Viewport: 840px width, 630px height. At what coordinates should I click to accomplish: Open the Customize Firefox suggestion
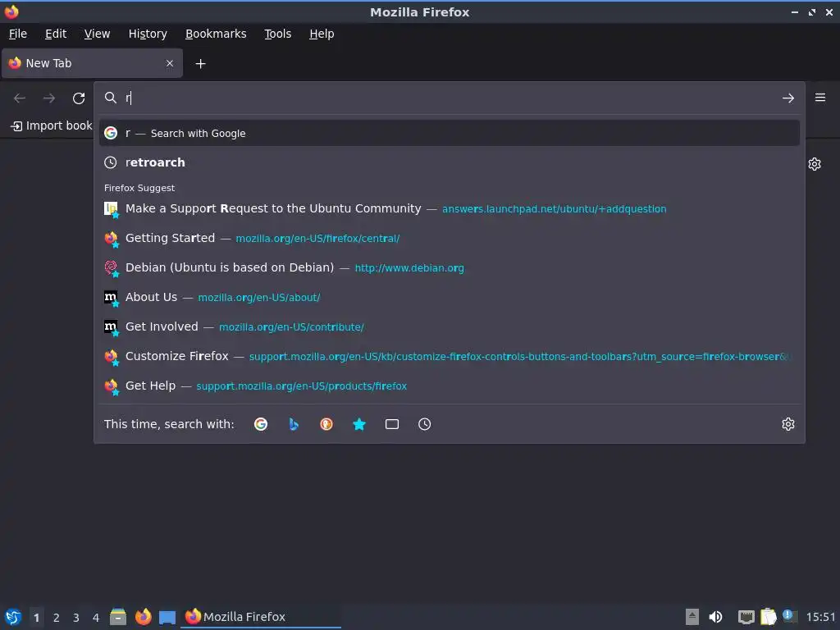(450, 356)
